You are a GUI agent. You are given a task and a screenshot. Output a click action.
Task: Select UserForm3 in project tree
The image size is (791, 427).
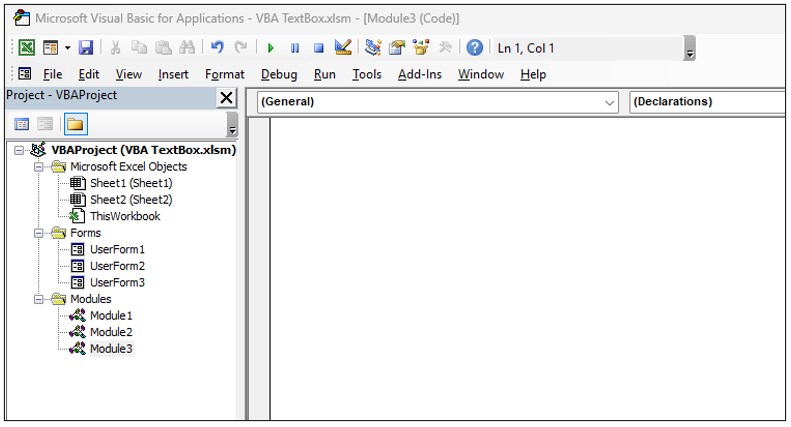(x=117, y=283)
